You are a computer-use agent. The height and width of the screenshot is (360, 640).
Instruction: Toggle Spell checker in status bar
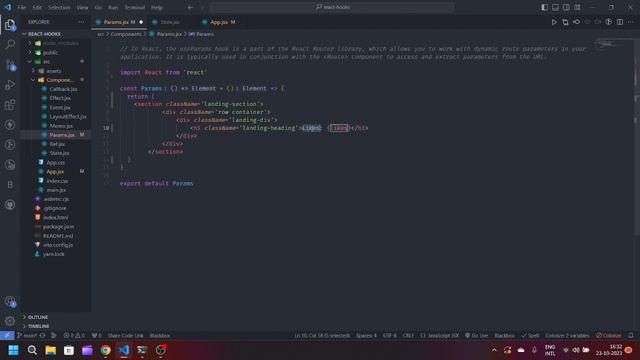pyautogui.click(x=530, y=336)
